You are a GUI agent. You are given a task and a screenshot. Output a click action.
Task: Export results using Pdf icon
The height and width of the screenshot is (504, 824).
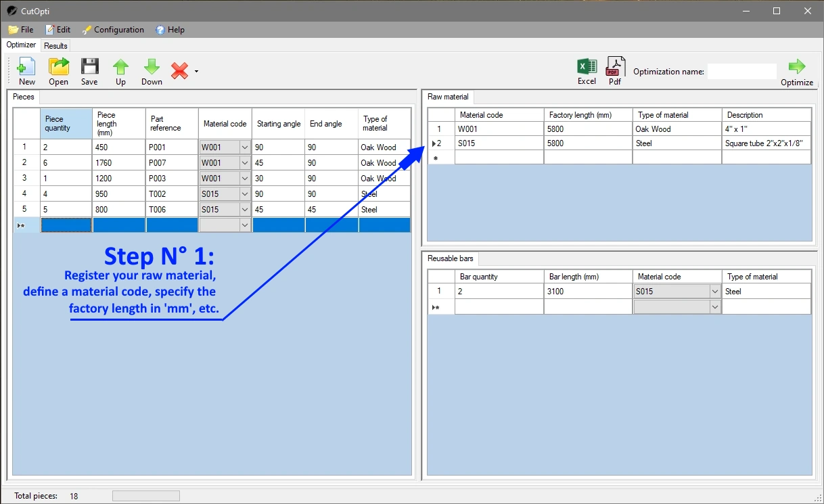615,68
